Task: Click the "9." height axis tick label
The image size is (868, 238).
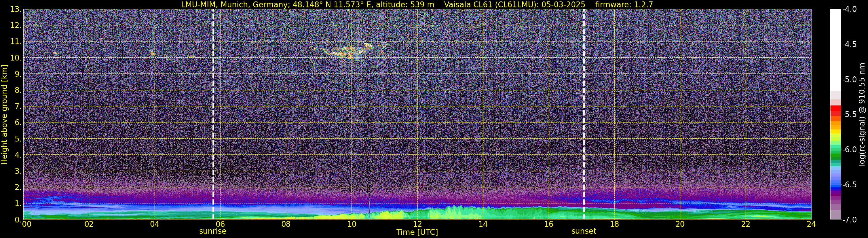Action: pos(18,74)
